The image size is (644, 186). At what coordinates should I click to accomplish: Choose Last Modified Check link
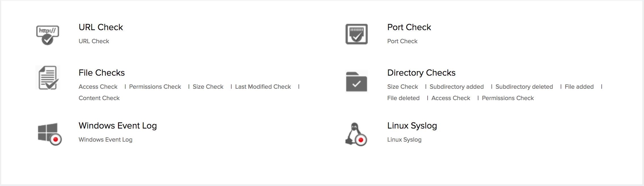(263, 87)
